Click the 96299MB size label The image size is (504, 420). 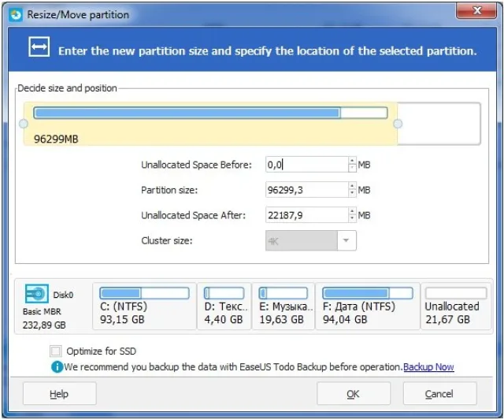(56, 139)
